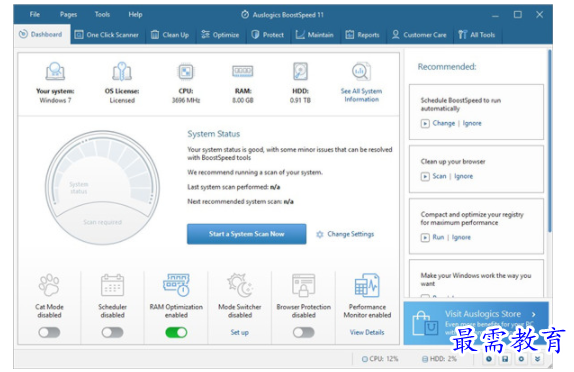Click the save disk icon in status bar
This screenshot has height=372, width=574.
[505, 359]
